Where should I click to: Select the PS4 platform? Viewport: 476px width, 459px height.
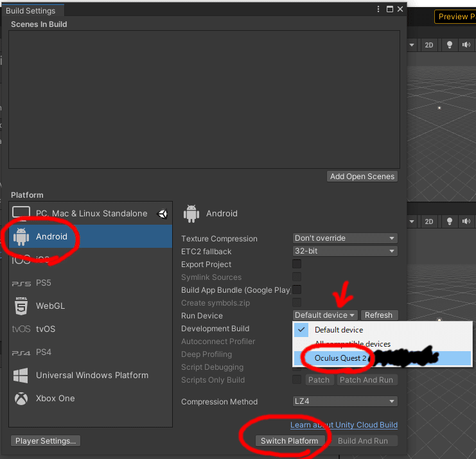91,352
